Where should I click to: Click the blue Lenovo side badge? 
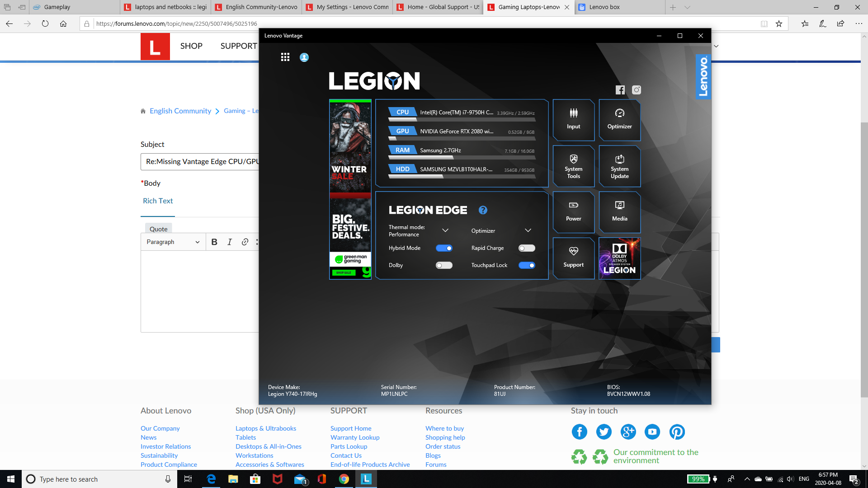tap(703, 76)
